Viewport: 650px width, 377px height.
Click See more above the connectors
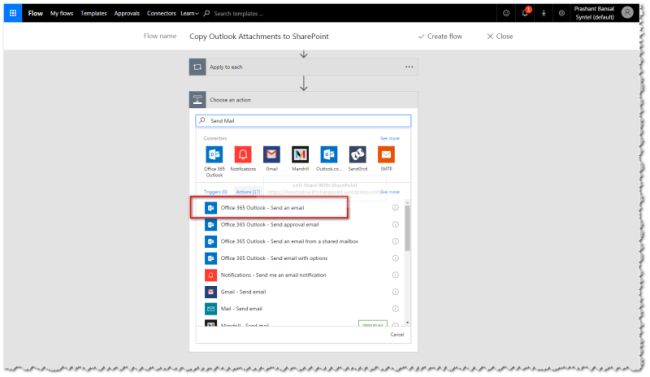coord(390,138)
